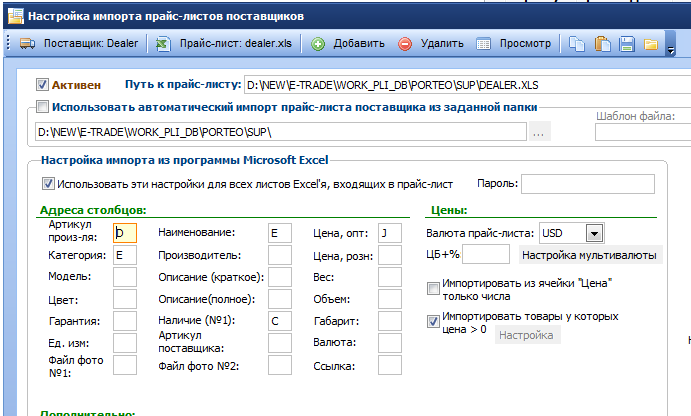The image size is (691, 416).
Task: Click the Производитель column field
Action: tap(280, 255)
